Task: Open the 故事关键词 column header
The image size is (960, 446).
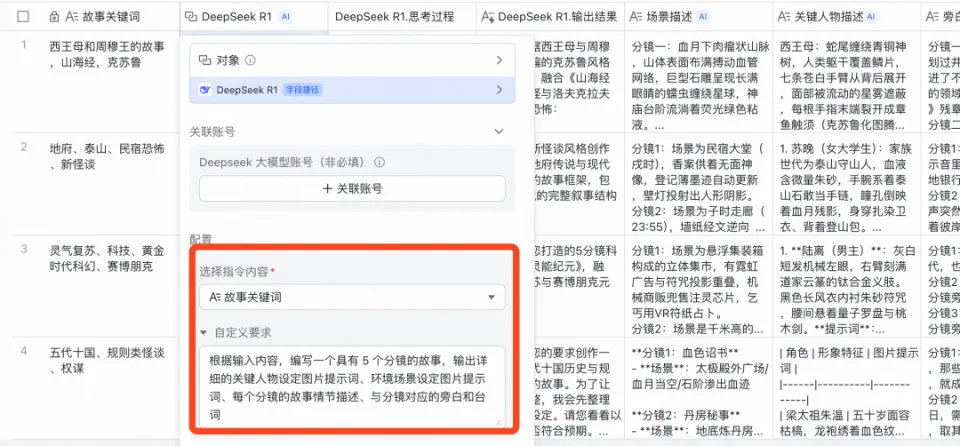Action: tap(109, 17)
